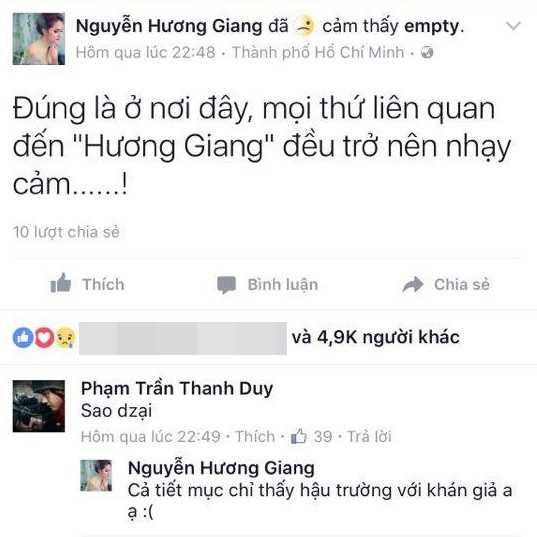Click the sad face reaction icon
Screen dimensions: 537x537
pyautogui.click(x=65, y=338)
